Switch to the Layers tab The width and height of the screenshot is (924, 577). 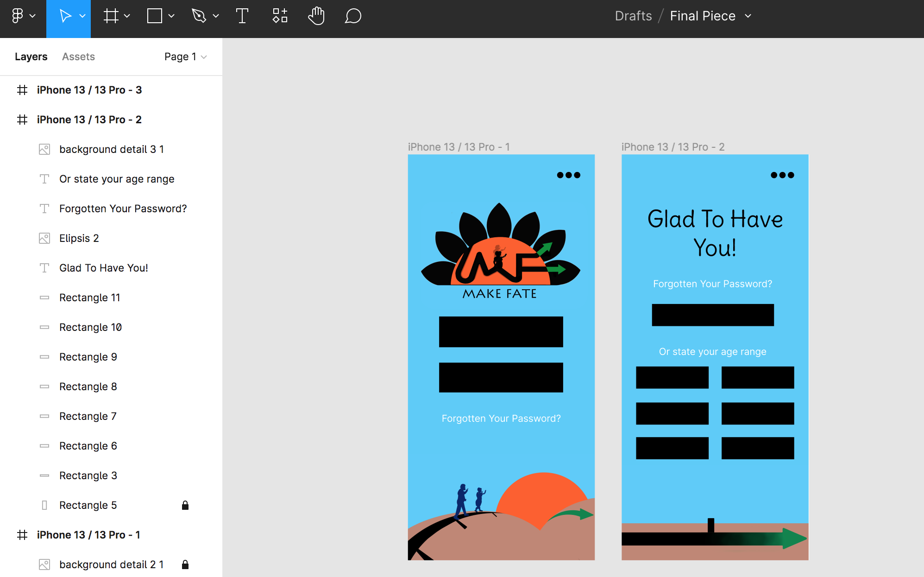pos(31,57)
